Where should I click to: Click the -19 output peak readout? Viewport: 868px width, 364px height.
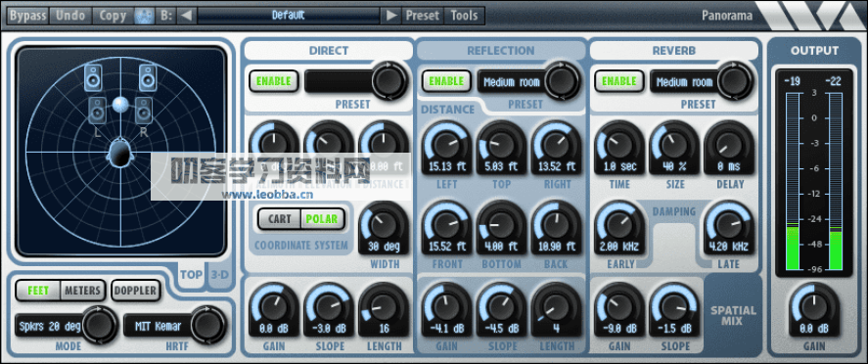click(793, 82)
